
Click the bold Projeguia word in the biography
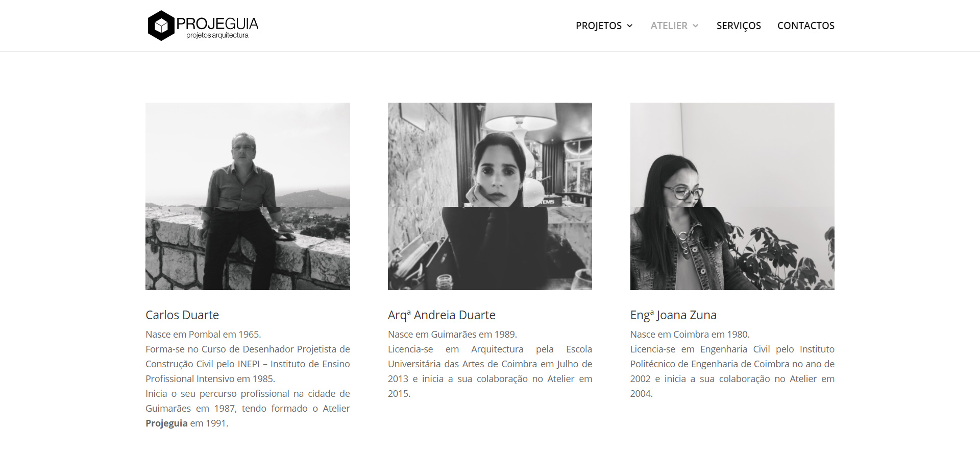[x=166, y=423]
